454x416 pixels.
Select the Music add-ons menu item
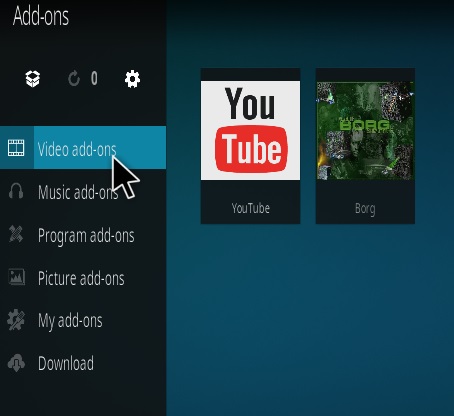pos(83,191)
